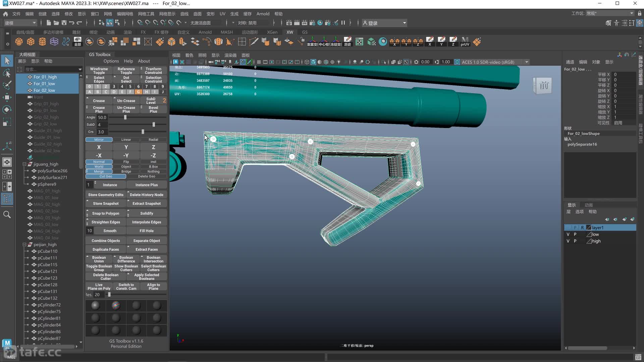Click the polygon sphere shelf icon
644x362 pixels.
click(x=19, y=42)
